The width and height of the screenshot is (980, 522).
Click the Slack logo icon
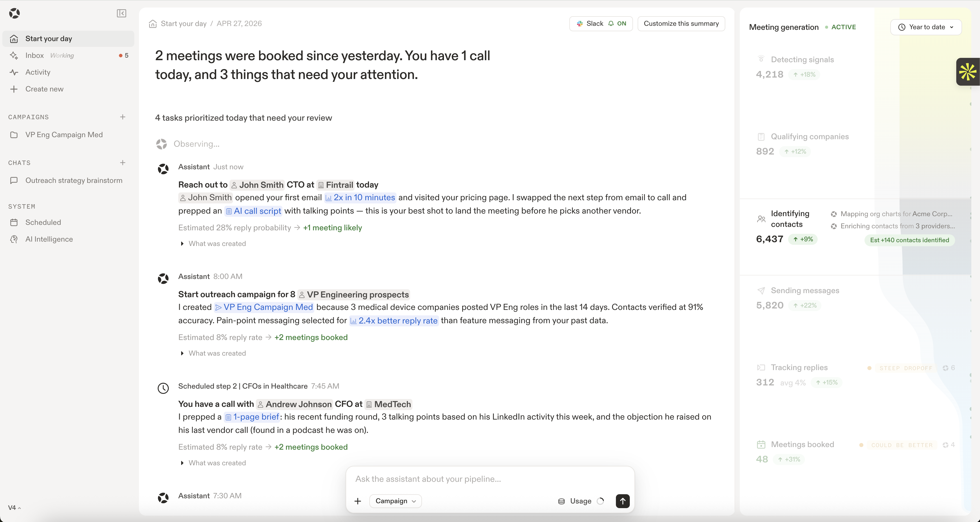coord(580,24)
